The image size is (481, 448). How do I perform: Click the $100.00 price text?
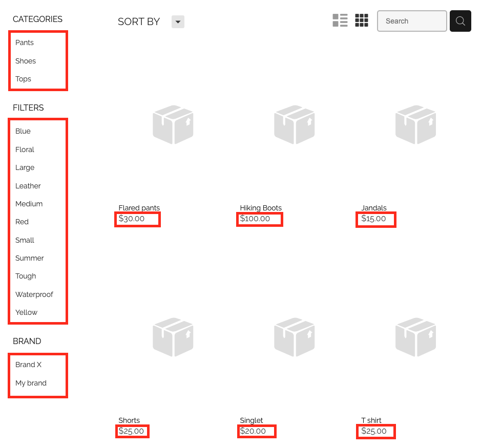(x=255, y=219)
